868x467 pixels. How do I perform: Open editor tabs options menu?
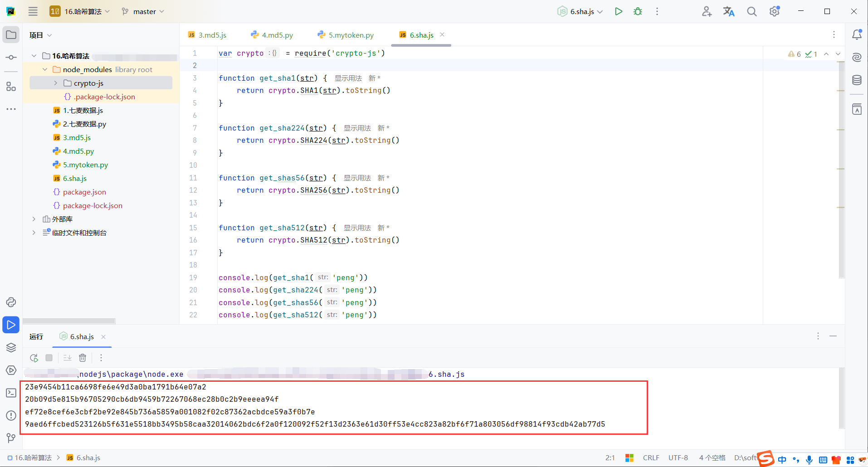(834, 34)
